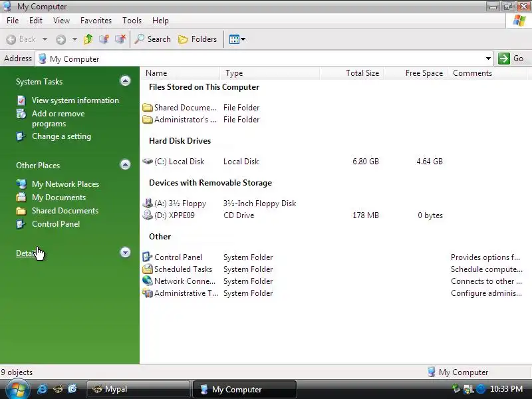Open My Documents in sidebar
This screenshot has height=399, width=532.
click(x=59, y=198)
